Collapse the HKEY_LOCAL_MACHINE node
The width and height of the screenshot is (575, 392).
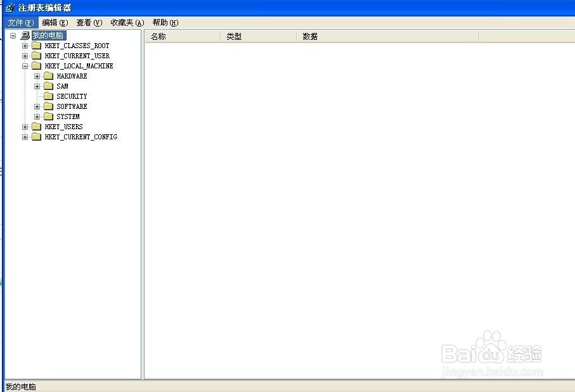(25, 66)
